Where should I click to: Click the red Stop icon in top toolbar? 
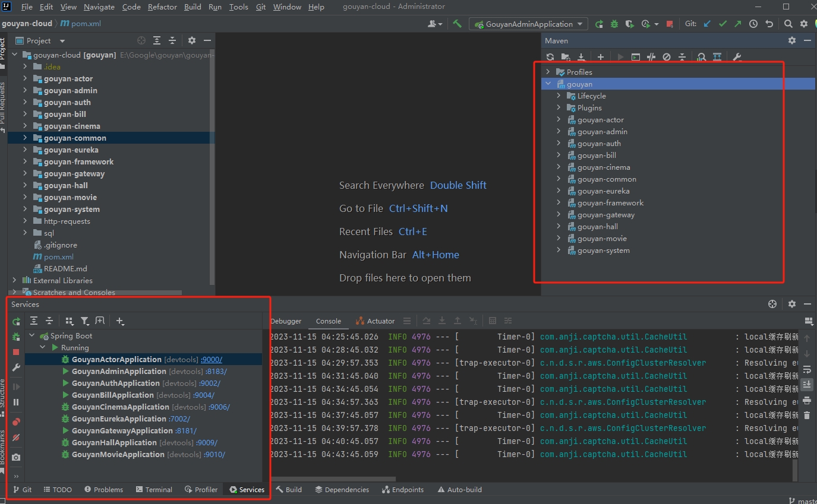pos(670,24)
